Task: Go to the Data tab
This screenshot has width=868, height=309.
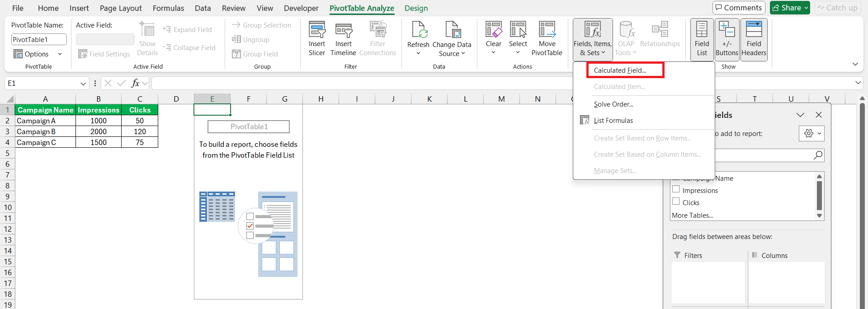Action: click(x=203, y=8)
